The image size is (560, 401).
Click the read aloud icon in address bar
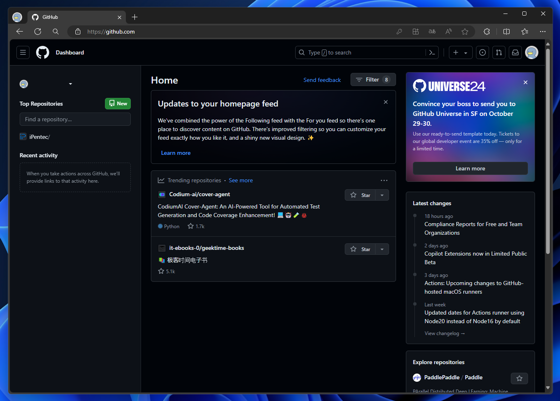pos(449,32)
